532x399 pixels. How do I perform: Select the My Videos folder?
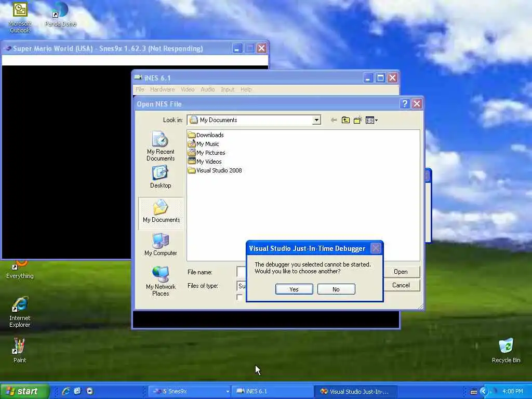pyautogui.click(x=205, y=162)
